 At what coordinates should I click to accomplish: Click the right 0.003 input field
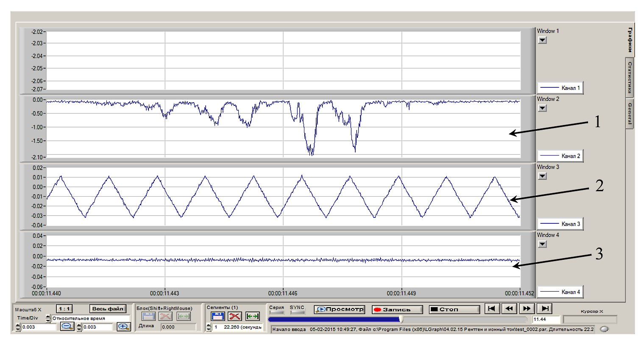(x=98, y=327)
